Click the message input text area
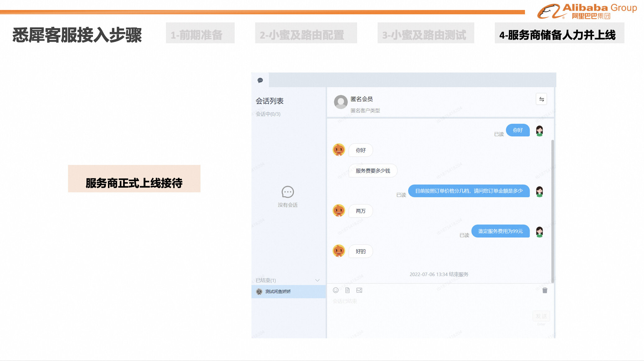The width and height of the screenshot is (644, 361). (429, 311)
